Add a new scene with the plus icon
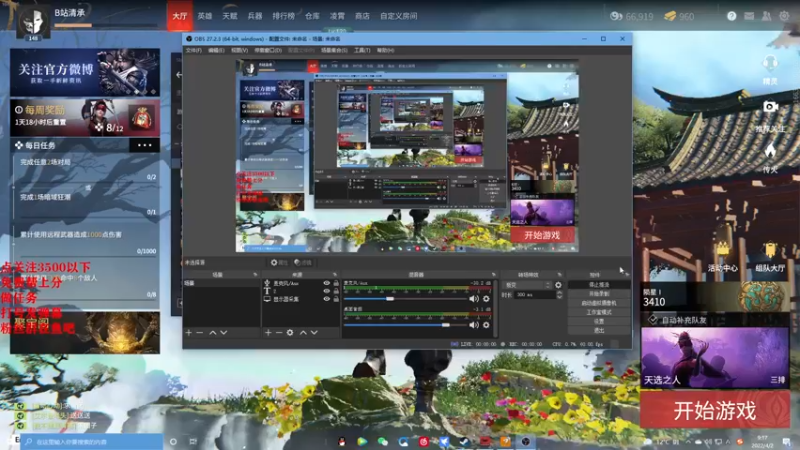 (189, 333)
